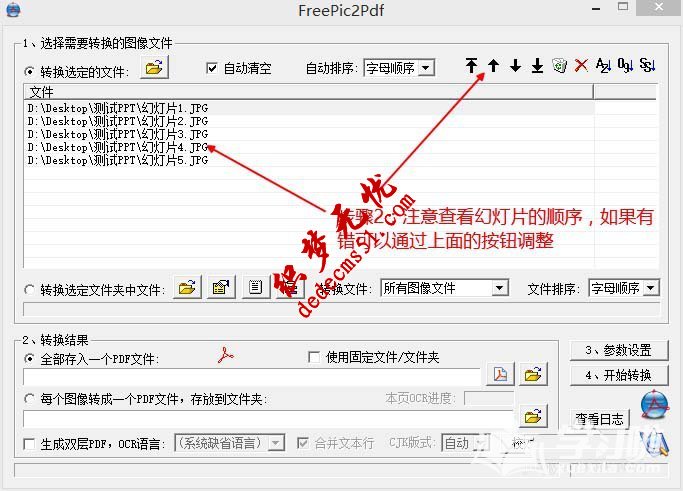
Task: Click the red Adobe PDF symbol
Action: (226, 356)
